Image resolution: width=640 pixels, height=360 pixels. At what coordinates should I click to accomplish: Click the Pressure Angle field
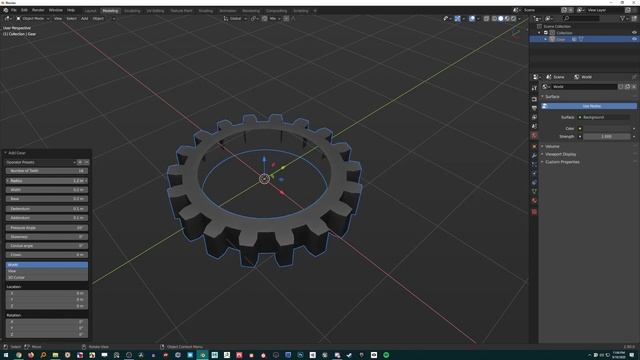pyautogui.click(x=47, y=228)
